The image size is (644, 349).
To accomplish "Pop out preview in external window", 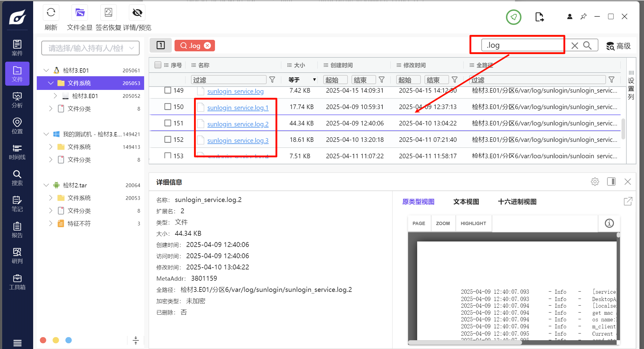I will click(x=628, y=201).
